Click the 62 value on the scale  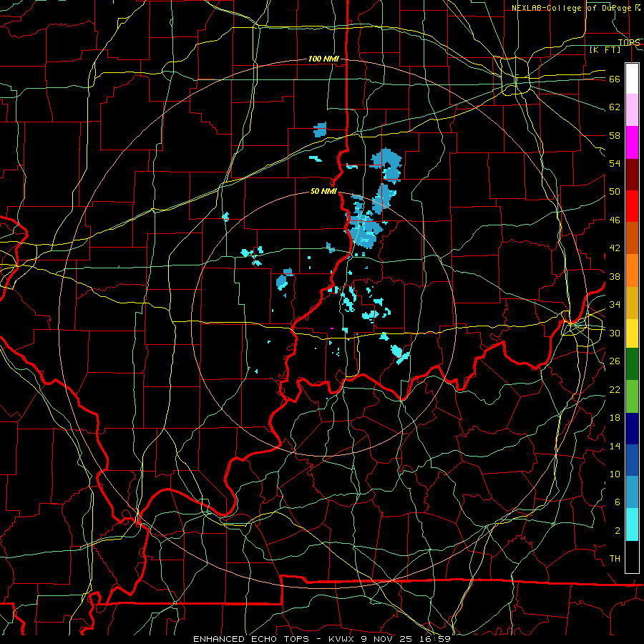(x=615, y=107)
